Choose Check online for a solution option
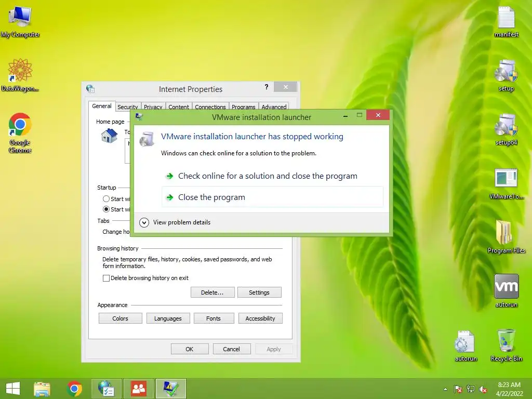 [272, 176]
